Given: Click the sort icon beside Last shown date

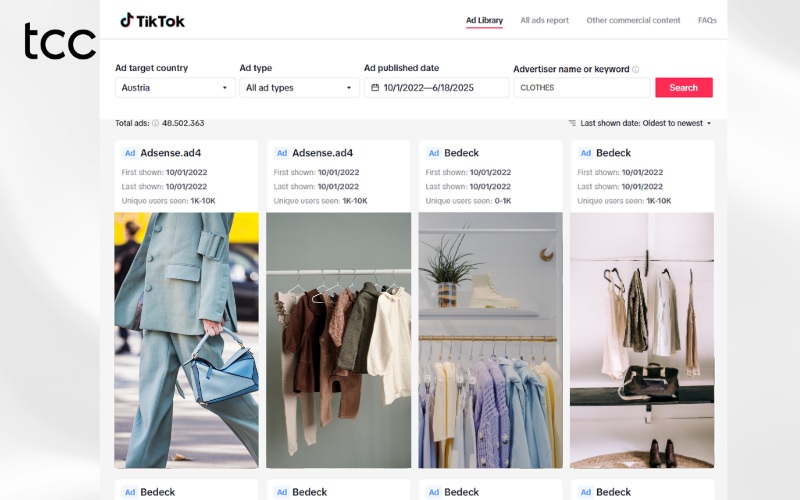Looking at the screenshot, I should pos(572,123).
